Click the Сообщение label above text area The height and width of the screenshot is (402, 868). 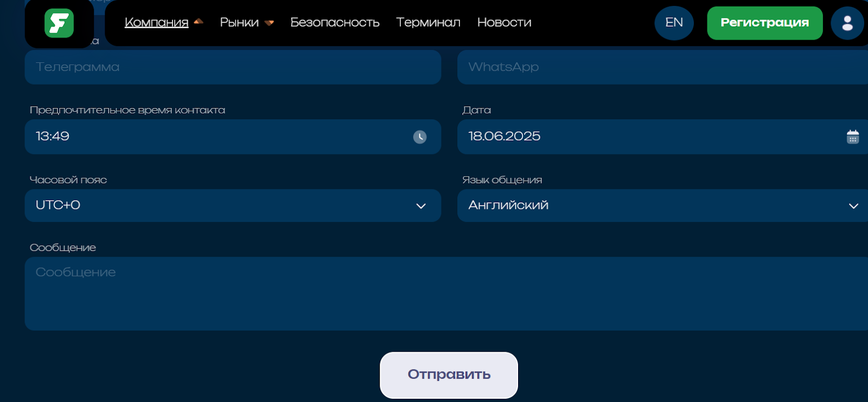(x=63, y=248)
